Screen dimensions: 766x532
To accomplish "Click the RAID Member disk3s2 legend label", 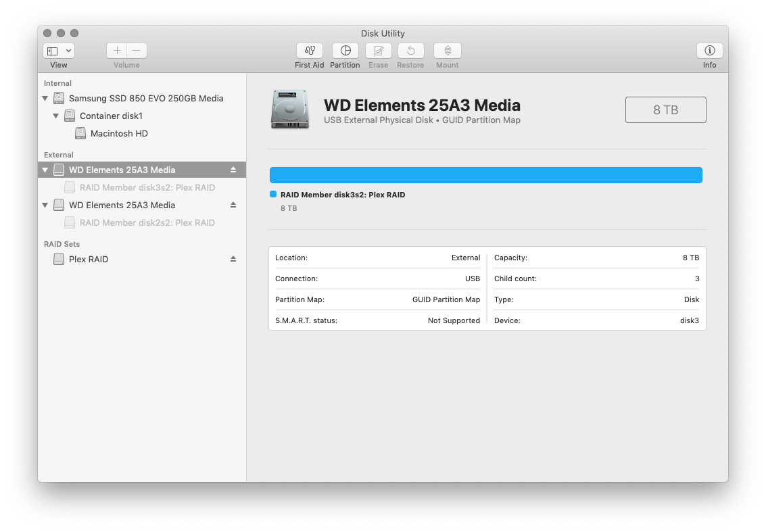I will [343, 195].
